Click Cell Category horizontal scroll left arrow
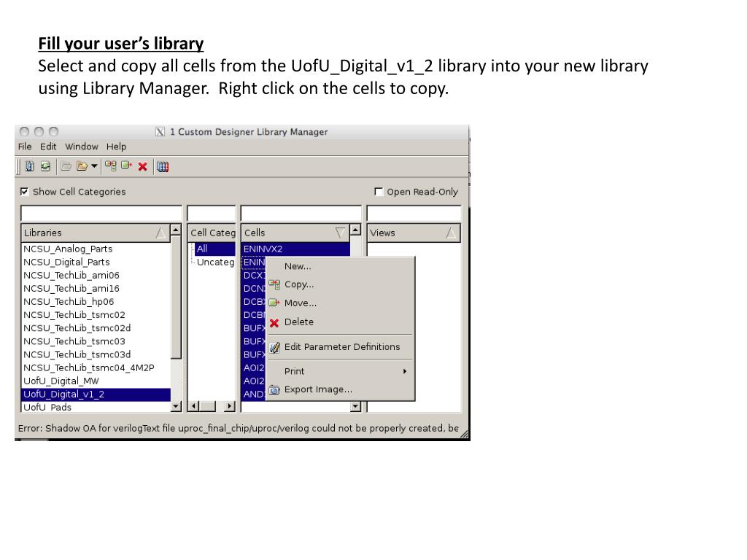 (x=193, y=407)
